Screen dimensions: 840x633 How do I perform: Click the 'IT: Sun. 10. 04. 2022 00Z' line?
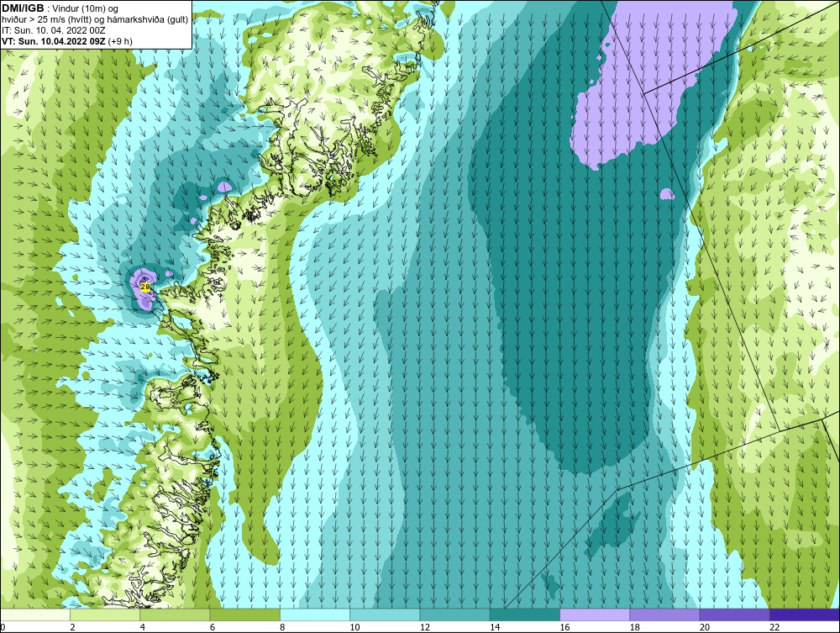click(x=54, y=30)
